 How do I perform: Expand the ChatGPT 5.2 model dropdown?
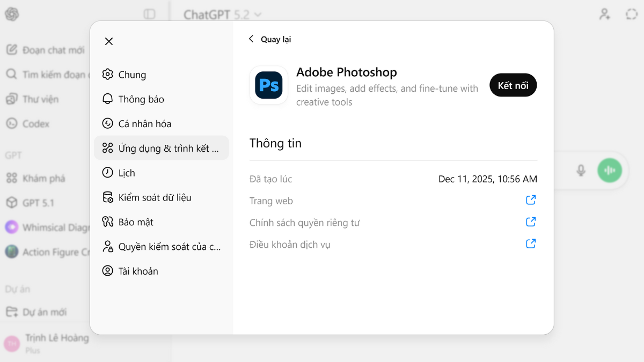222,14
